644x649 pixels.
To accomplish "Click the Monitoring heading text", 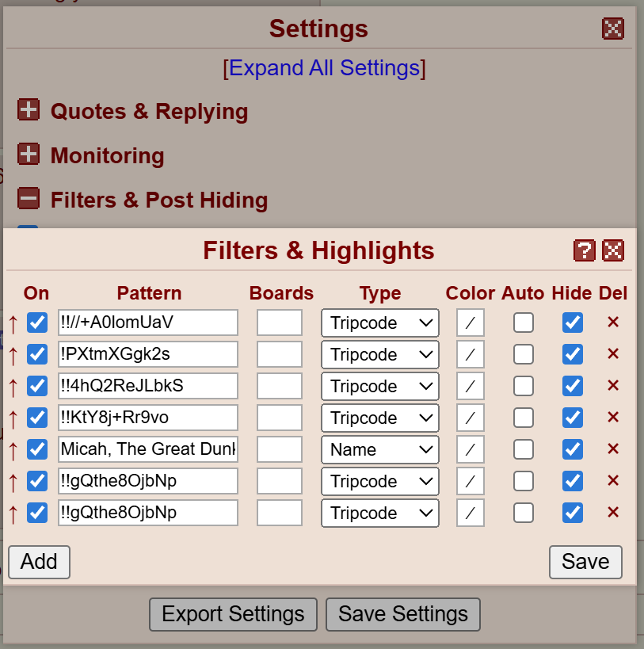I will tap(108, 155).
